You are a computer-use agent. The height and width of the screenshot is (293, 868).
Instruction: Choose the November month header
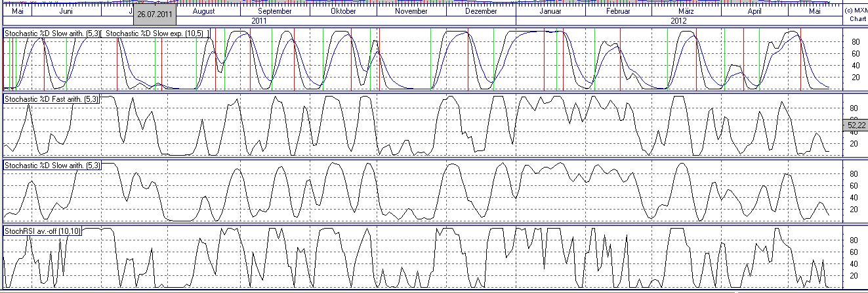(x=412, y=11)
